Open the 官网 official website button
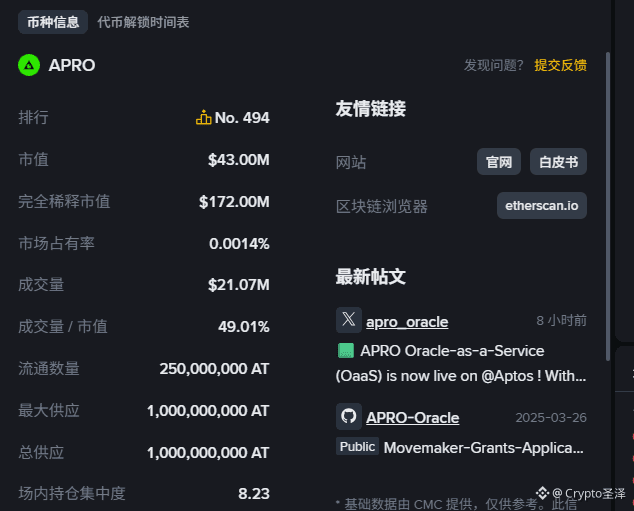 (x=499, y=162)
